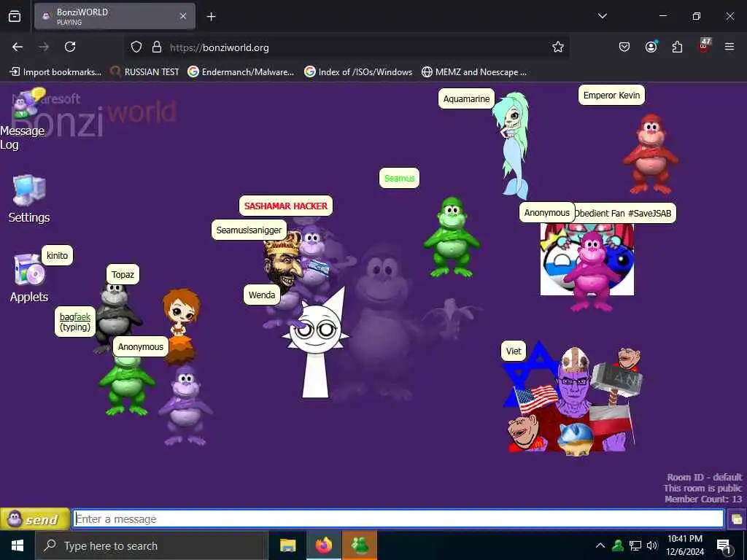Open the Extensions puzzle icon
This screenshot has width=747, height=560.
(x=677, y=47)
